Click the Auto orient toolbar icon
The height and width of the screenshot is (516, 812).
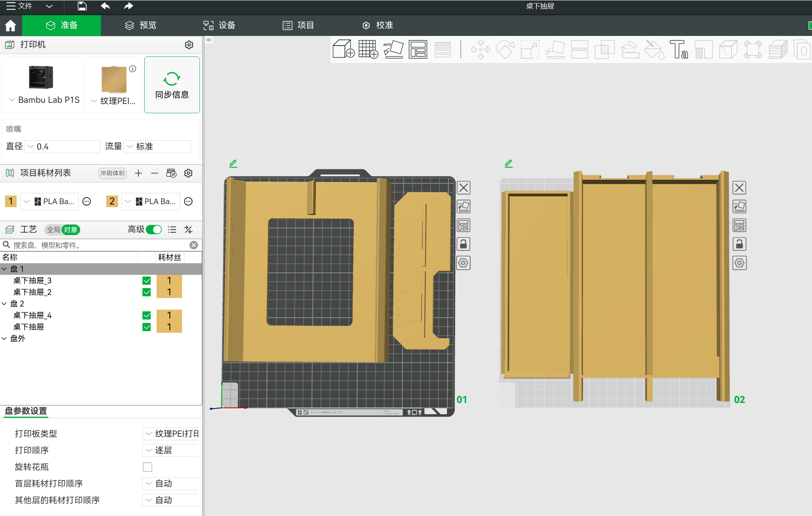(x=393, y=49)
